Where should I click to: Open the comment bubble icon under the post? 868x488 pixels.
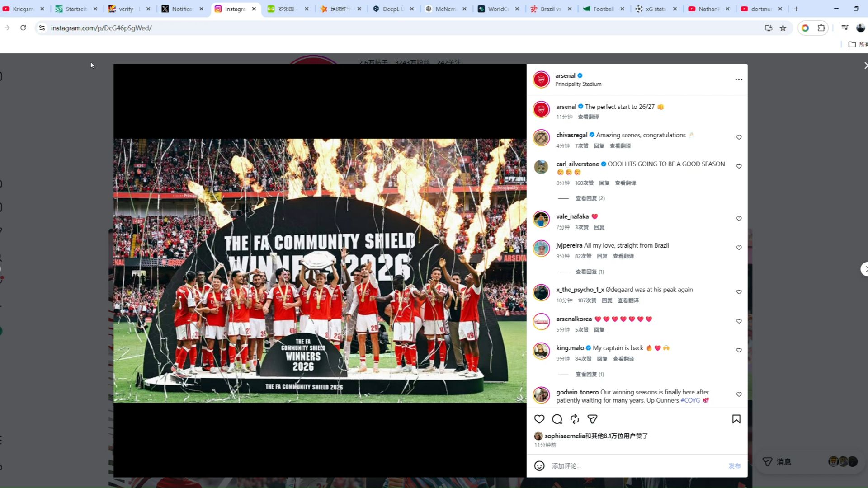click(557, 419)
